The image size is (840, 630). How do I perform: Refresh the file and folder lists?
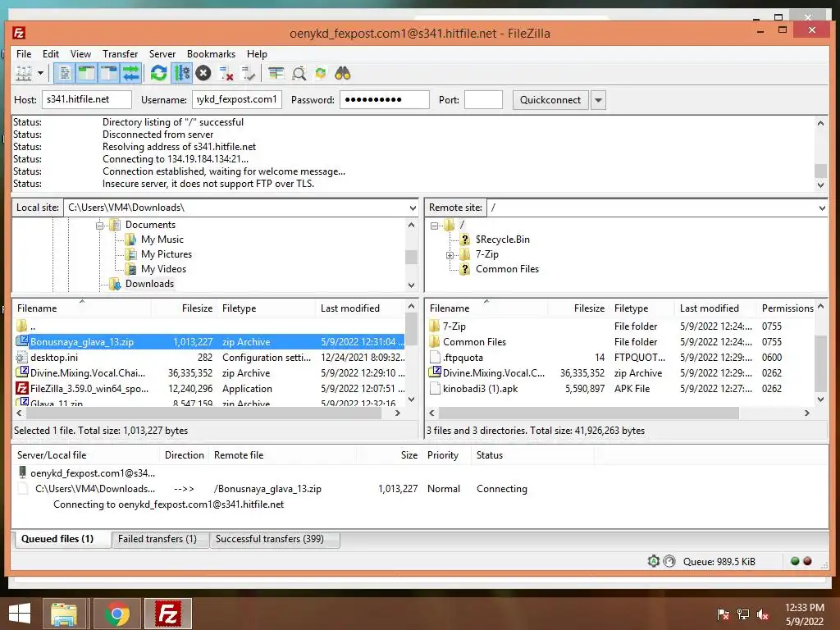point(158,73)
